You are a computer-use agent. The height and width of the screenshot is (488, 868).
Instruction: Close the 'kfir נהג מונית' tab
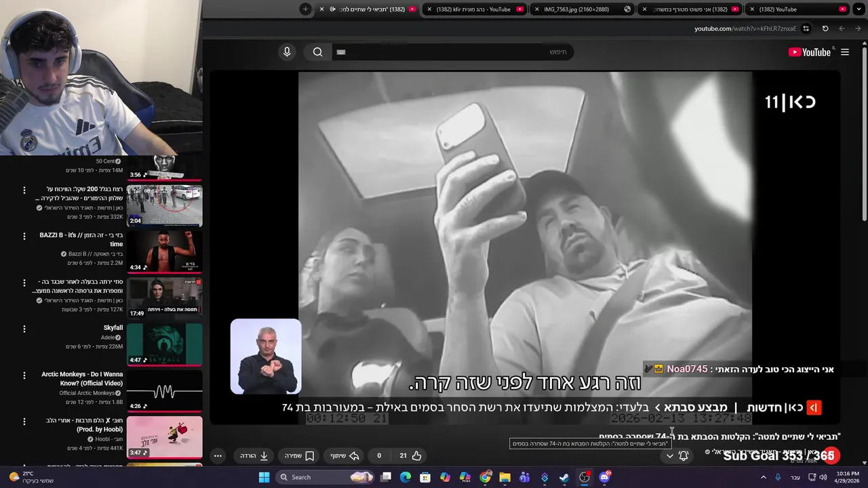click(429, 9)
